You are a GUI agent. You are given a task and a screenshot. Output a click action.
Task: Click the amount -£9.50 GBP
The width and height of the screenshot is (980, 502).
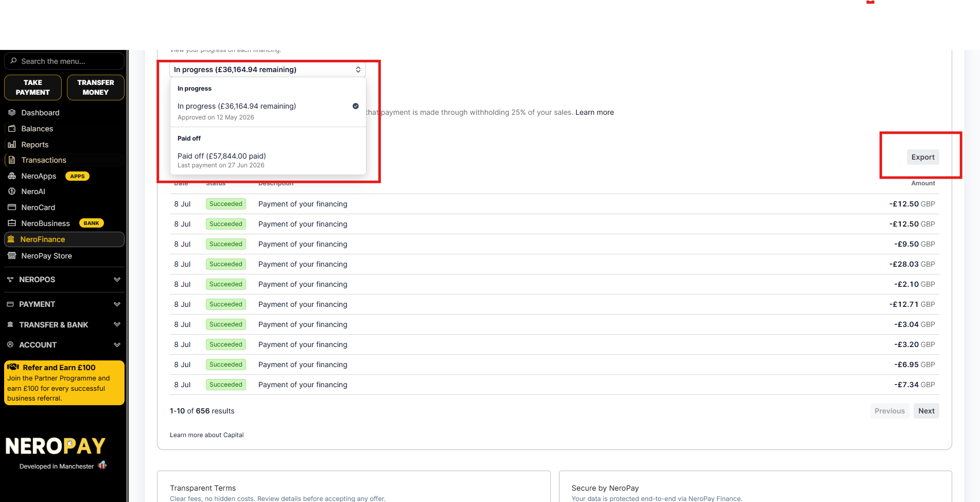(915, 244)
